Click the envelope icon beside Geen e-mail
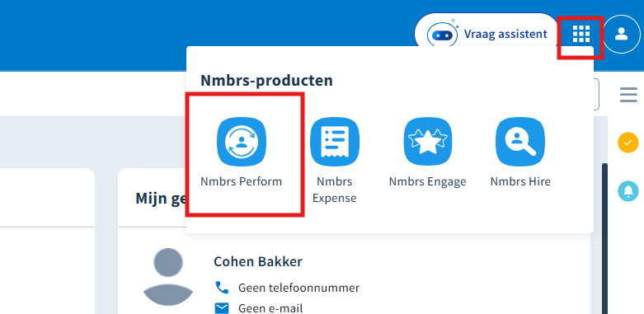This screenshot has height=314, width=644. pos(222,308)
